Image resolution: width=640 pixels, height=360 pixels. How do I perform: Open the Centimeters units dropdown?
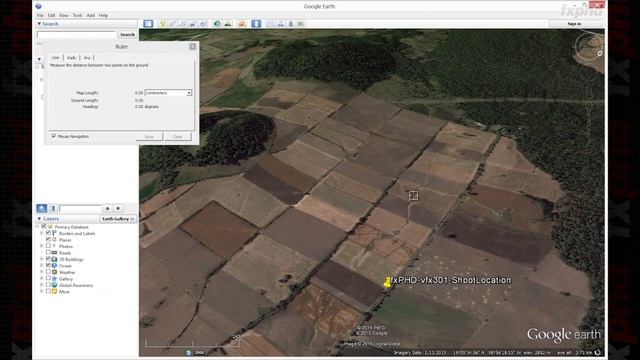[x=168, y=93]
